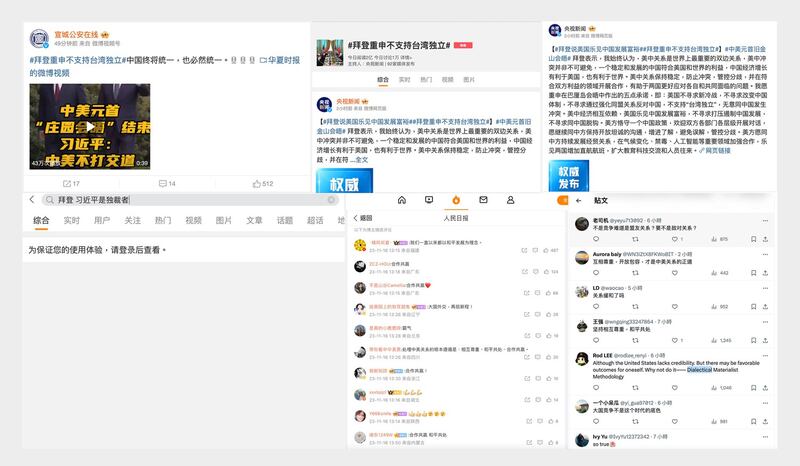Open the hot flame icon in Weibo navigation
Screen dimensions: 800x466
(x=456, y=199)
